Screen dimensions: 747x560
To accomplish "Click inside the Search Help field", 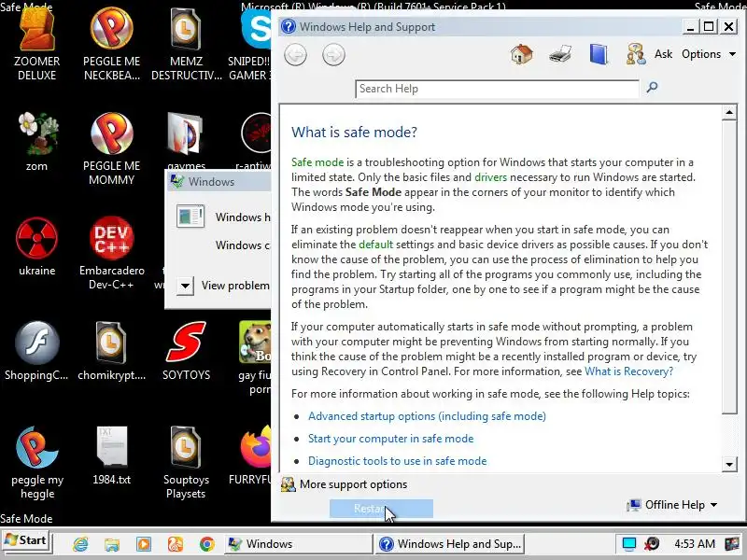I will (x=497, y=89).
